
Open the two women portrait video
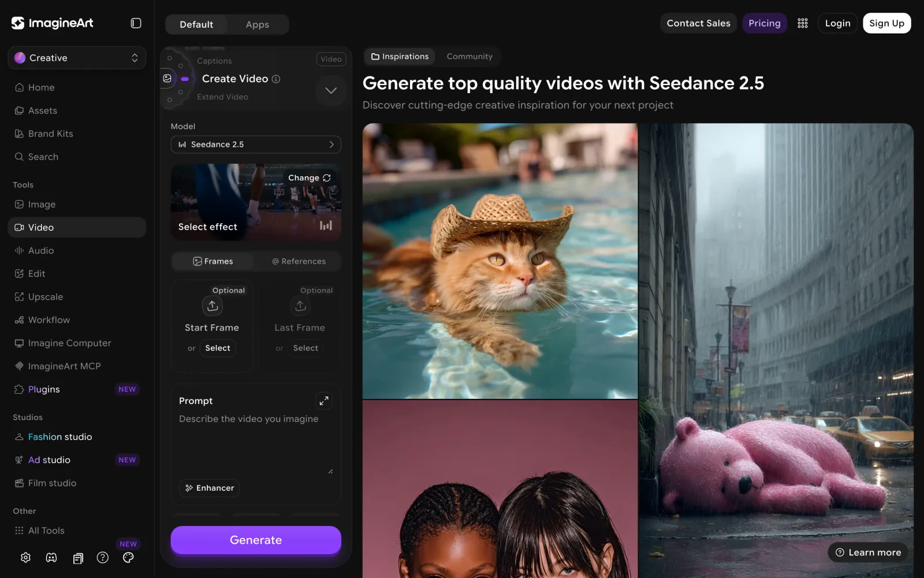click(x=500, y=489)
